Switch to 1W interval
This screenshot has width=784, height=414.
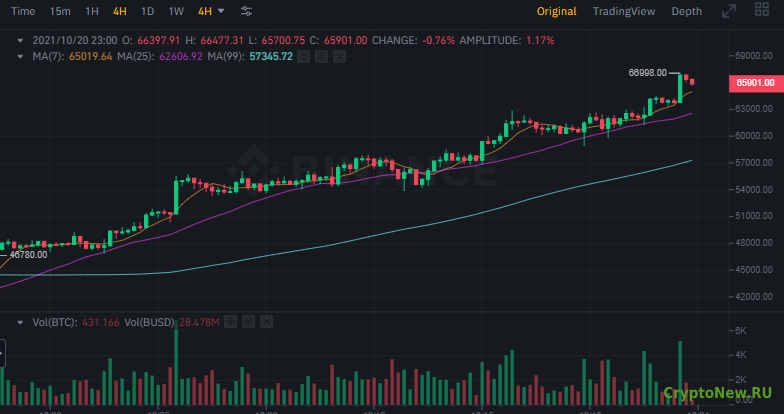click(x=176, y=11)
